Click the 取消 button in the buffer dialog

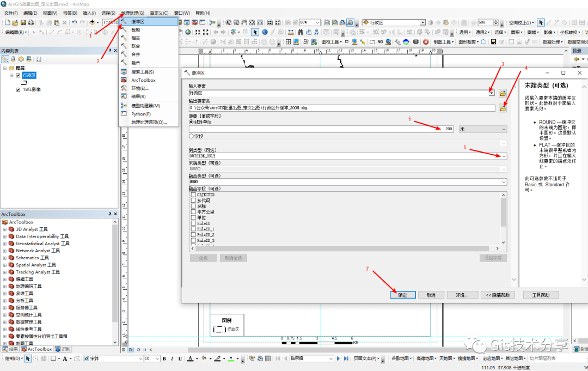431,295
